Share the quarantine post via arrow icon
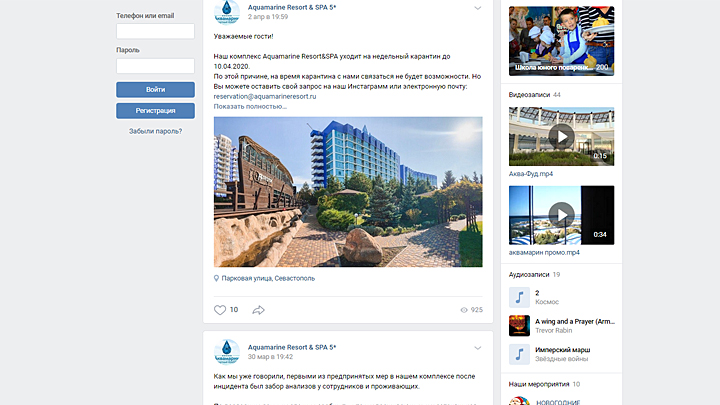Image resolution: width=720 pixels, height=405 pixels. pyautogui.click(x=259, y=310)
